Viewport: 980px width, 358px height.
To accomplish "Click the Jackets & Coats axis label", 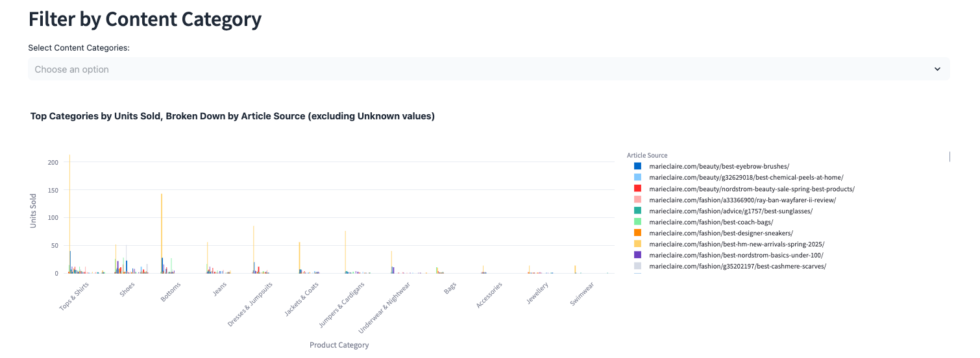I will [301, 299].
